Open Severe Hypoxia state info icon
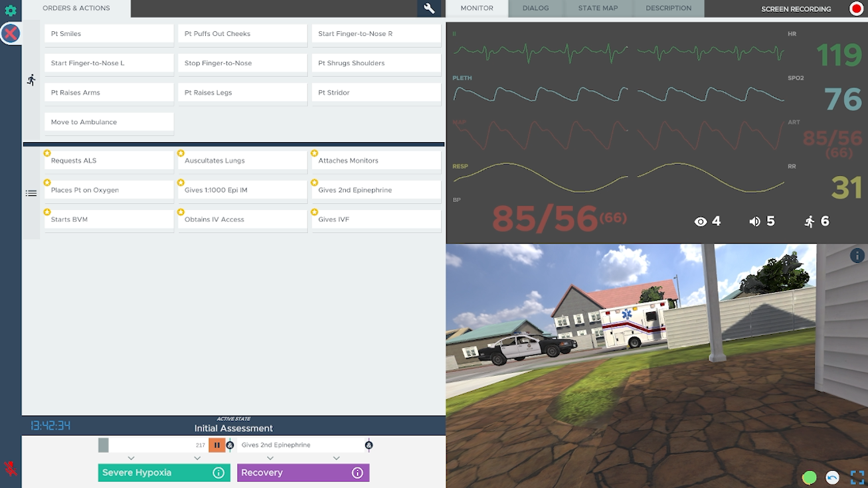Viewport: 868px width, 488px height. [218, 473]
